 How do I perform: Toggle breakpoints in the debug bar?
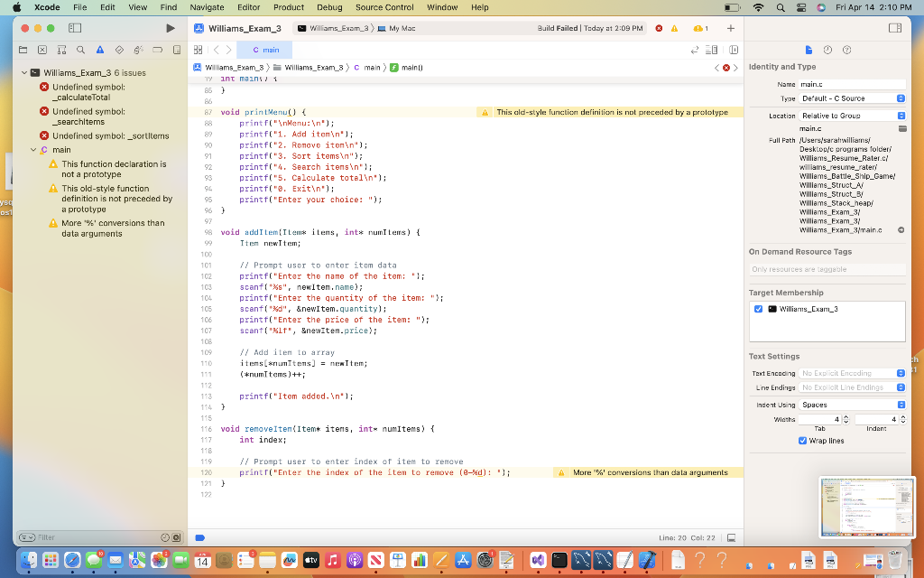coord(198,536)
